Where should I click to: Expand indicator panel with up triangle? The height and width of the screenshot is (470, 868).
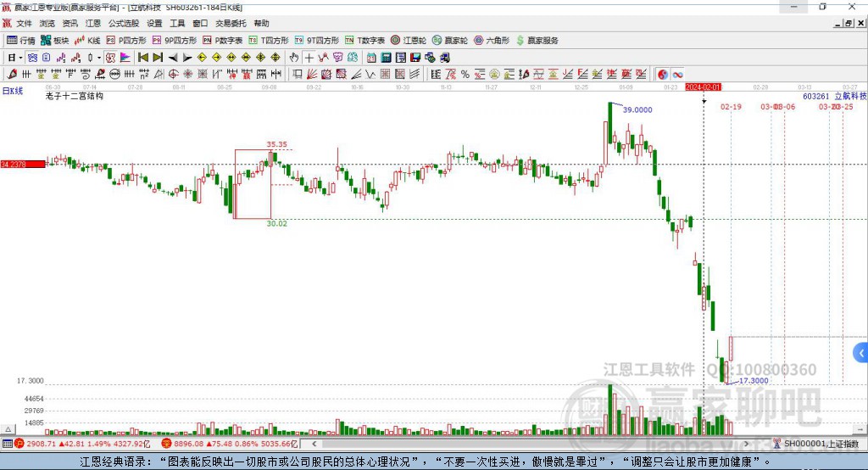click(x=8, y=429)
